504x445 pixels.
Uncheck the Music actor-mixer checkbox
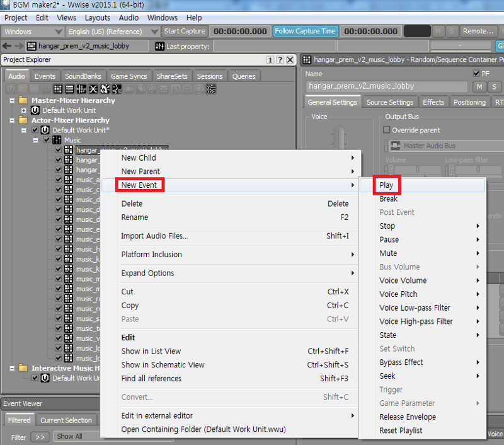(47, 140)
